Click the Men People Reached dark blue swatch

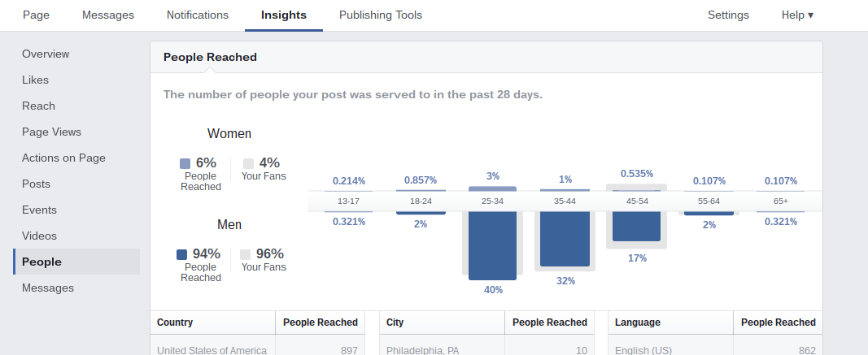coord(181,254)
